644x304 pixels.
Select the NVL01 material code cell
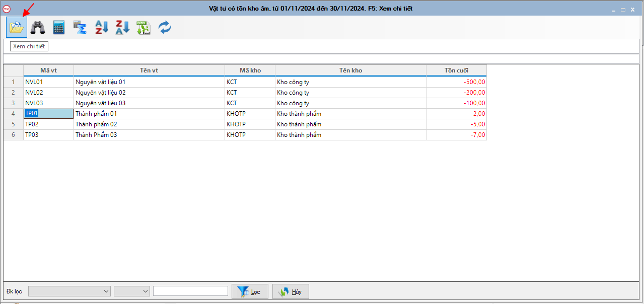pyautogui.click(x=48, y=82)
